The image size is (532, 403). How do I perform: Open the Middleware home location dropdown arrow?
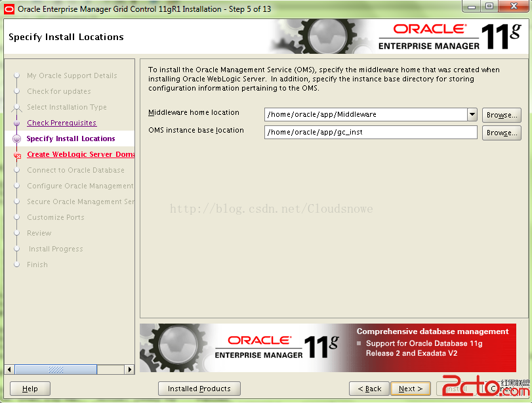[x=472, y=114]
